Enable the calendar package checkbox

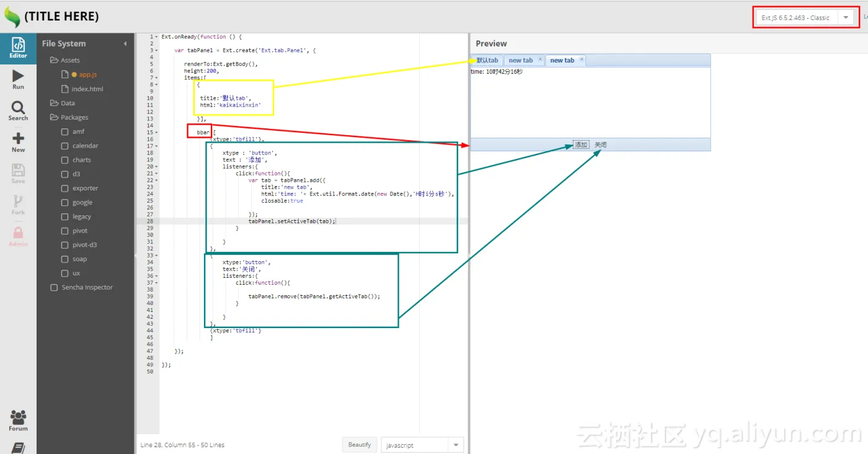coord(64,146)
